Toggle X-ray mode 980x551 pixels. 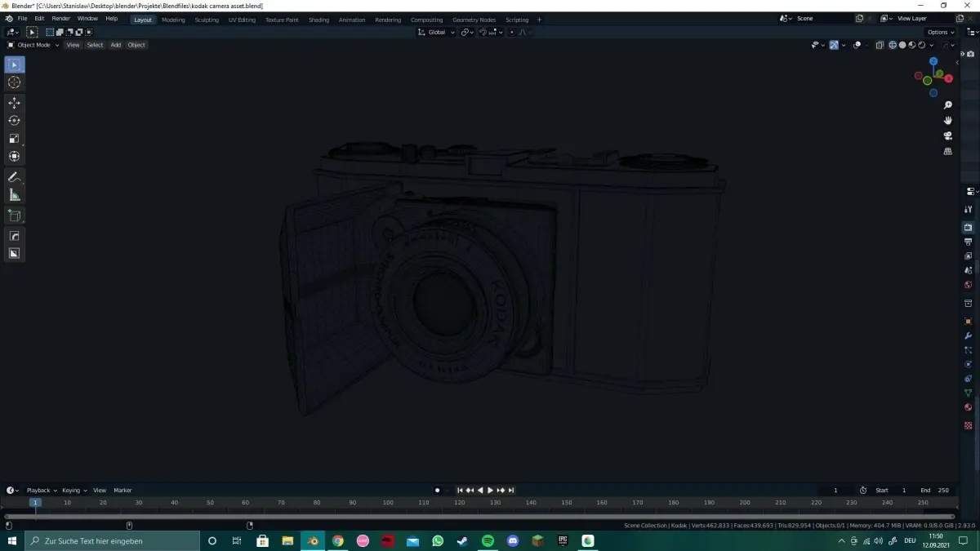click(x=880, y=45)
